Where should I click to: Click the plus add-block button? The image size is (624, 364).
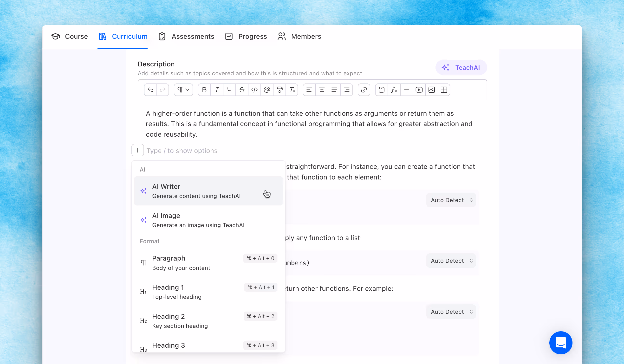click(138, 150)
